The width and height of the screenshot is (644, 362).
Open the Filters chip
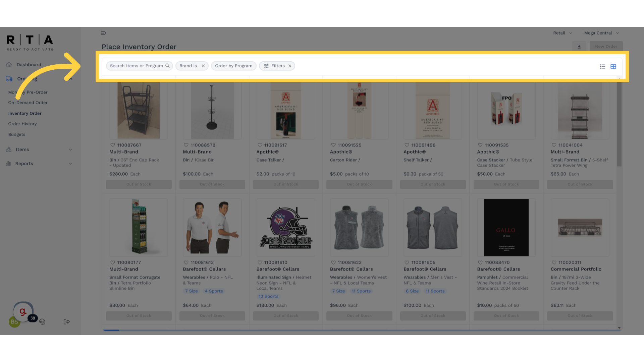278,66
